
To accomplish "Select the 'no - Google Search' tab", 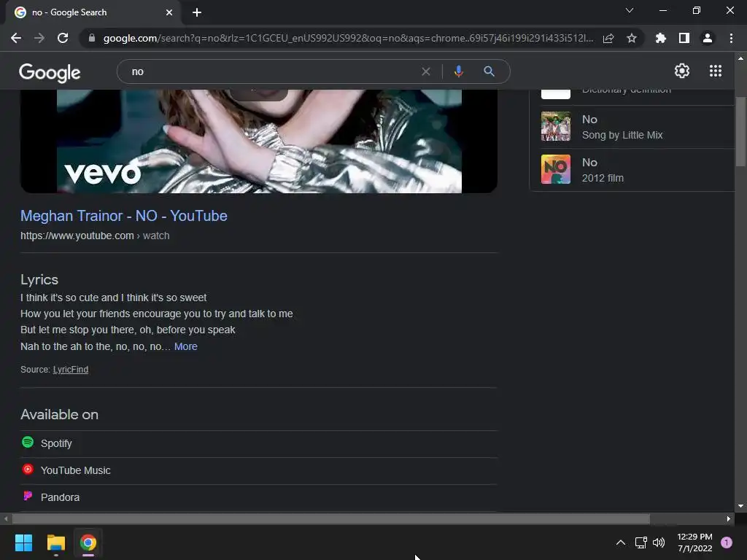I will pyautogui.click(x=93, y=12).
